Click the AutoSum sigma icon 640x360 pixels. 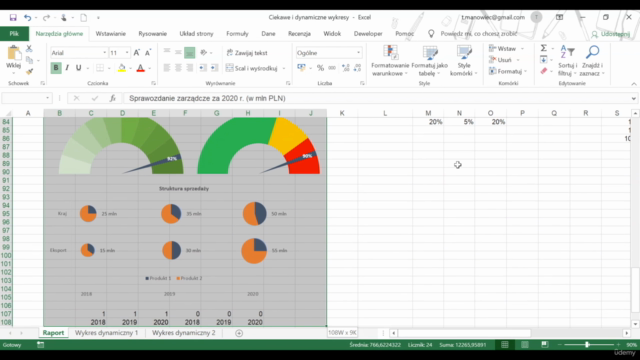[544, 48]
